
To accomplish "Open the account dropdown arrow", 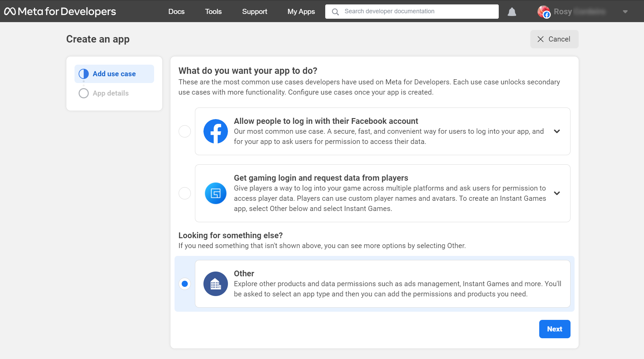I will click(x=625, y=11).
